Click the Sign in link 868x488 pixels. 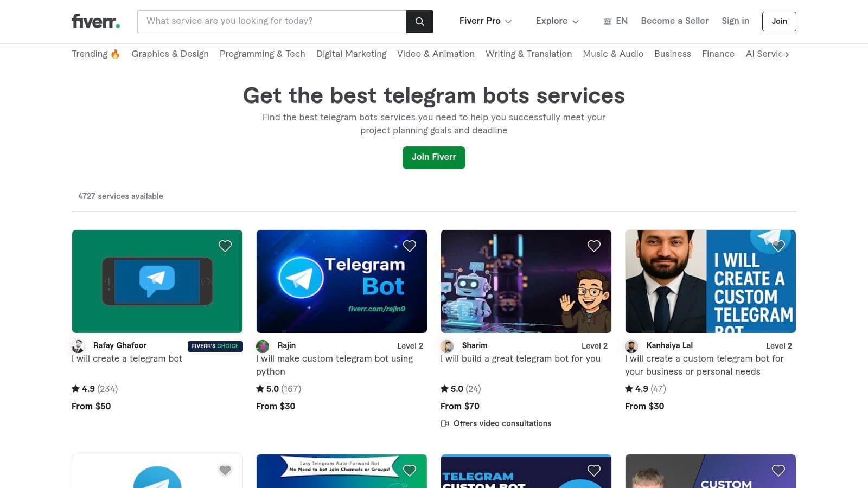[735, 21]
